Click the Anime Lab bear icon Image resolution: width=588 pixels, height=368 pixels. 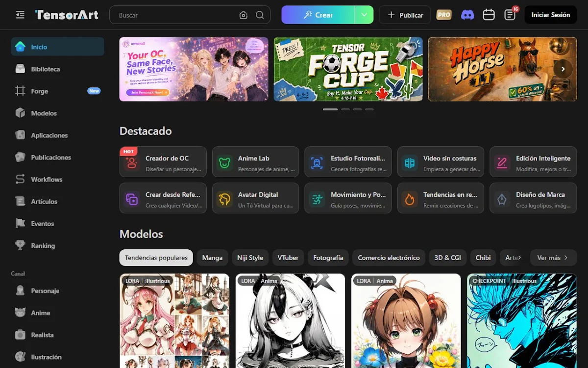[224, 163]
